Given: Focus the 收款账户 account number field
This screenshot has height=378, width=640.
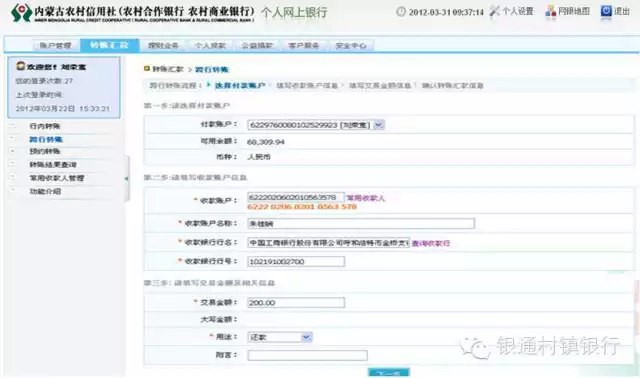Looking at the screenshot, I should click(x=296, y=198).
